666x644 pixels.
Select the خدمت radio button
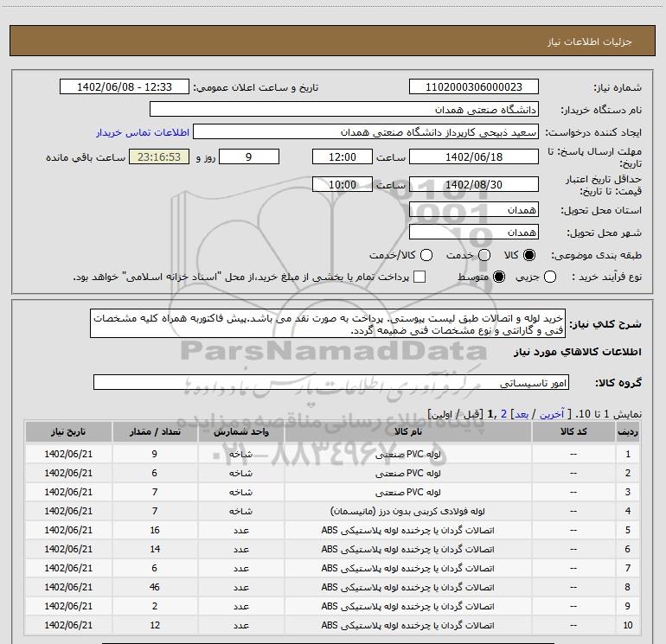pos(484,255)
